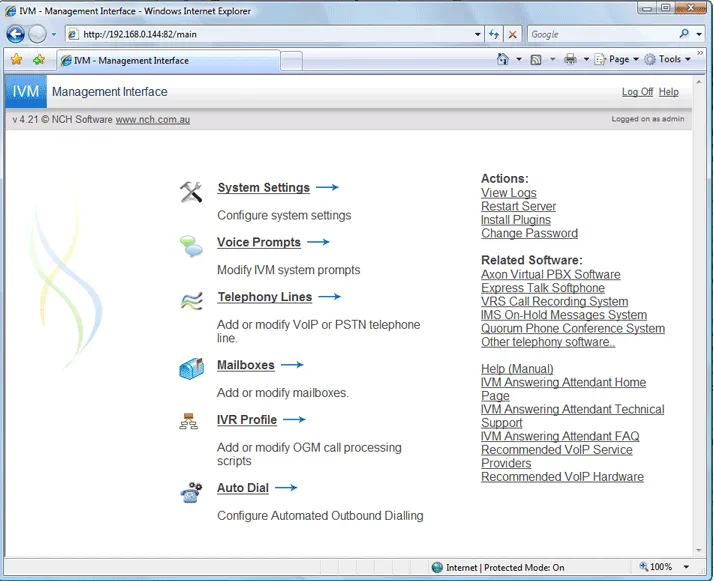Click the browser Back arrow button
This screenshot has height=581, width=714.
15,34
